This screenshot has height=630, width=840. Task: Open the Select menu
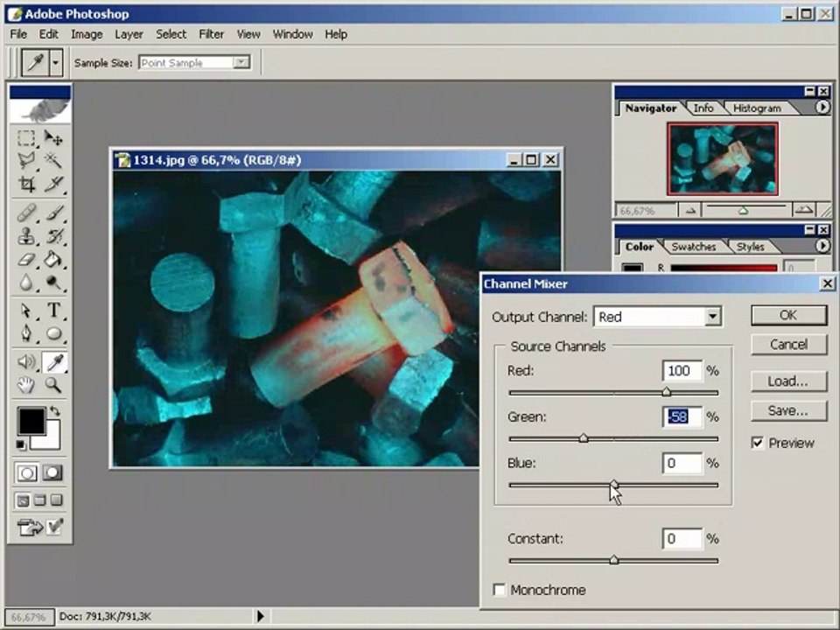171,34
